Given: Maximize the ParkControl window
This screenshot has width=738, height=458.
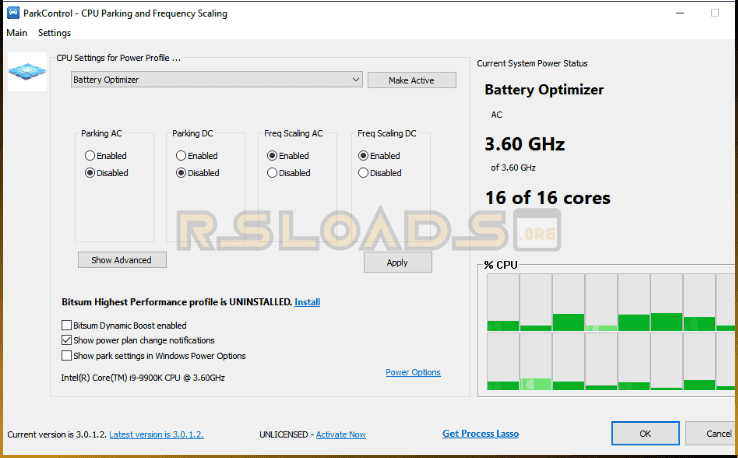Looking at the screenshot, I should click(714, 13).
